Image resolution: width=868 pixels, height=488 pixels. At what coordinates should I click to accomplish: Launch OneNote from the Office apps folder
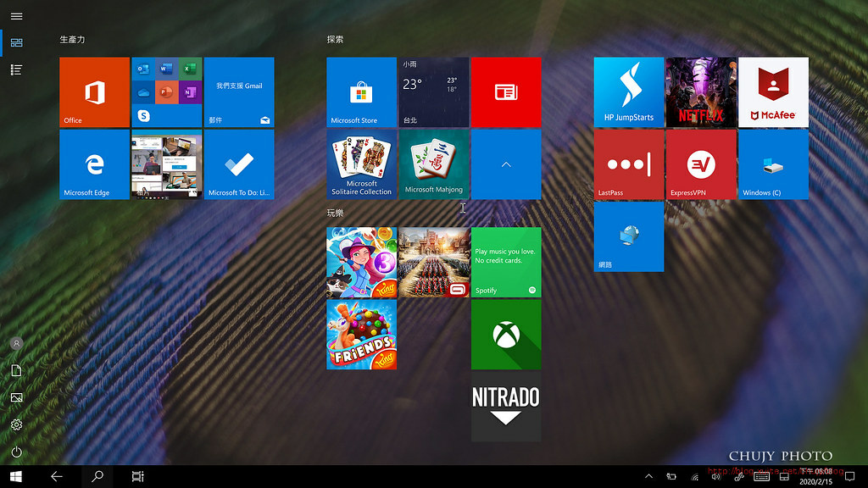(x=190, y=92)
